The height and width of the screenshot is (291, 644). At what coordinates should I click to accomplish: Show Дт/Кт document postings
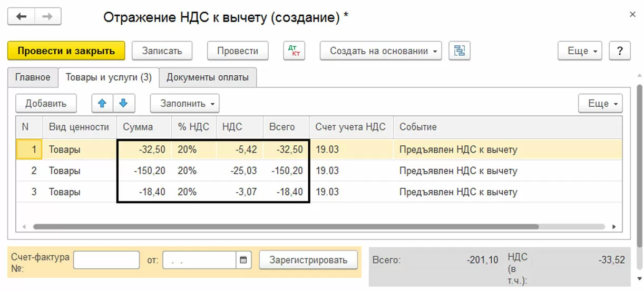[x=295, y=51]
